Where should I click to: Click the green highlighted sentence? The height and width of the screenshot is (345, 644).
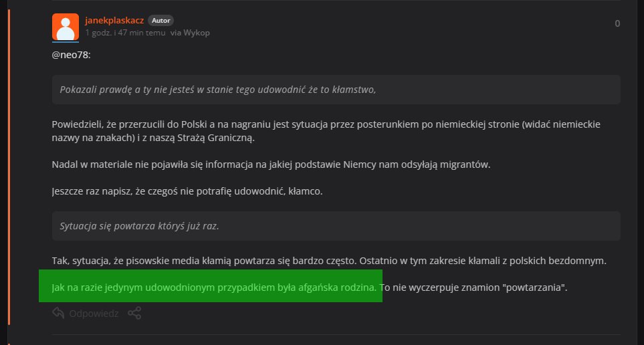click(x=214, y=287)
